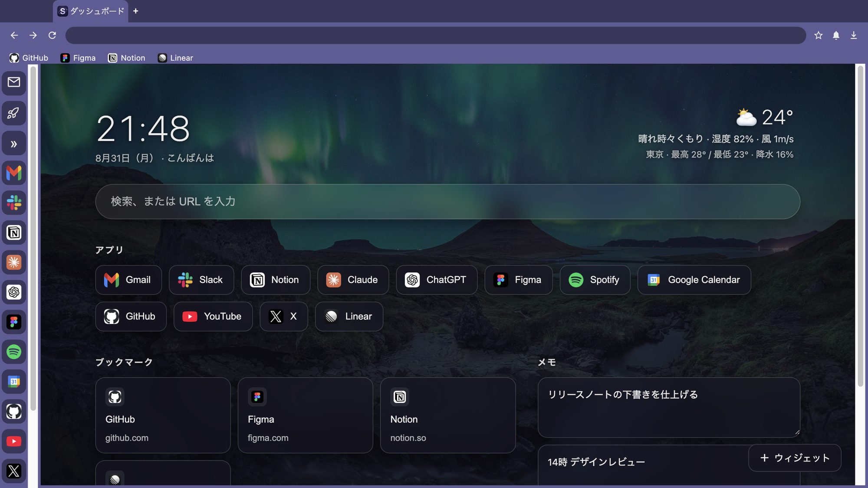Launch the Google Calendar app tile
This screenshot has height=488, width=868.
click(694, 280)
